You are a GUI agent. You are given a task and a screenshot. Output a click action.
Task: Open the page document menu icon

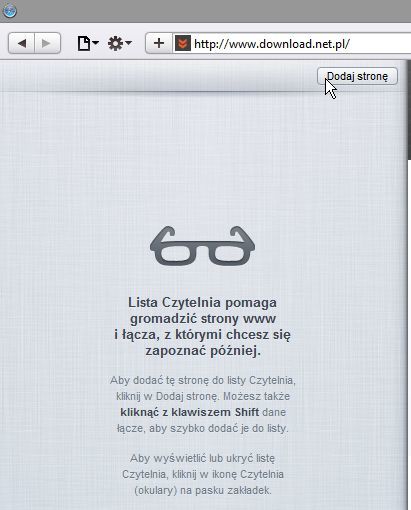(x=88, y=43)
